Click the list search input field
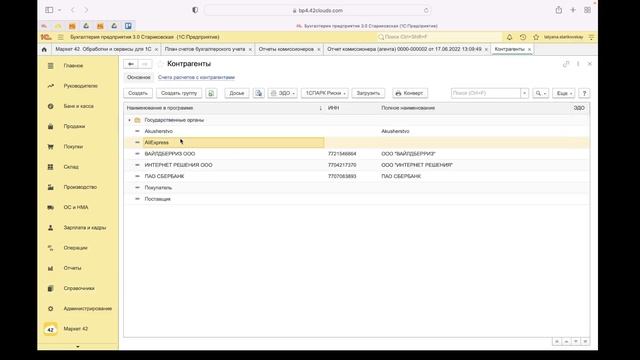This screenshot has width=640, height=360. pyautogui.click(x=486, y=93)
